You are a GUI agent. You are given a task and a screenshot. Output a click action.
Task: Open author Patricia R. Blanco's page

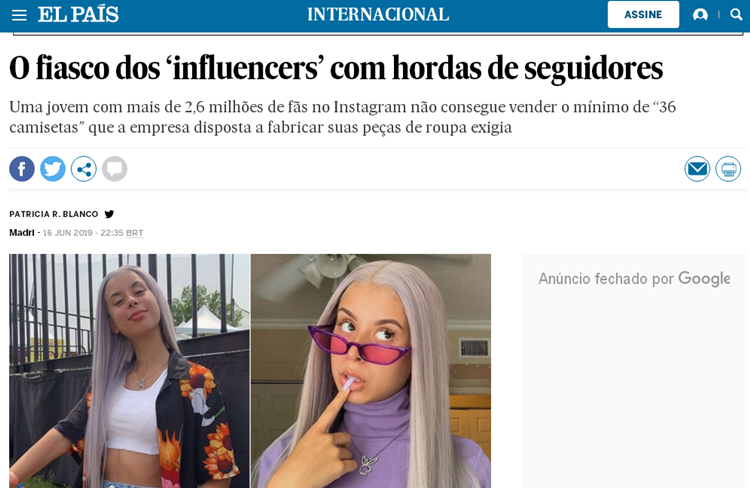tap(54, 214)
